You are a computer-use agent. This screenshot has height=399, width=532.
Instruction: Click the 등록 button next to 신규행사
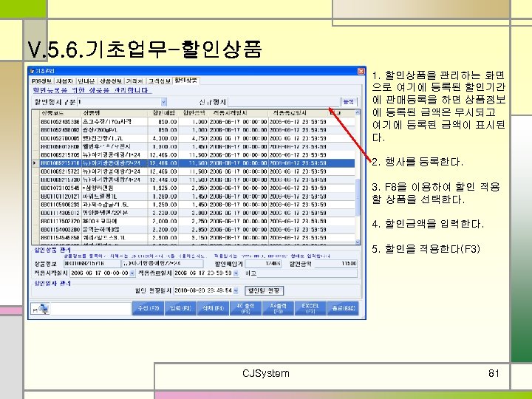(349, 102)
